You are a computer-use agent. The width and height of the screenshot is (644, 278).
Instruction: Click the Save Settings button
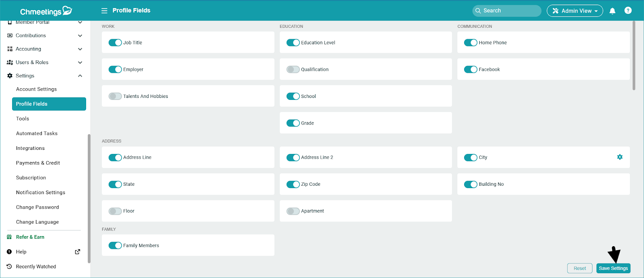coord(613,268)
